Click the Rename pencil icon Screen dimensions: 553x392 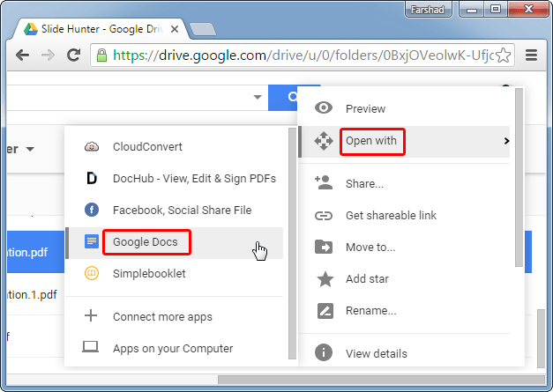tap(324, 310)
